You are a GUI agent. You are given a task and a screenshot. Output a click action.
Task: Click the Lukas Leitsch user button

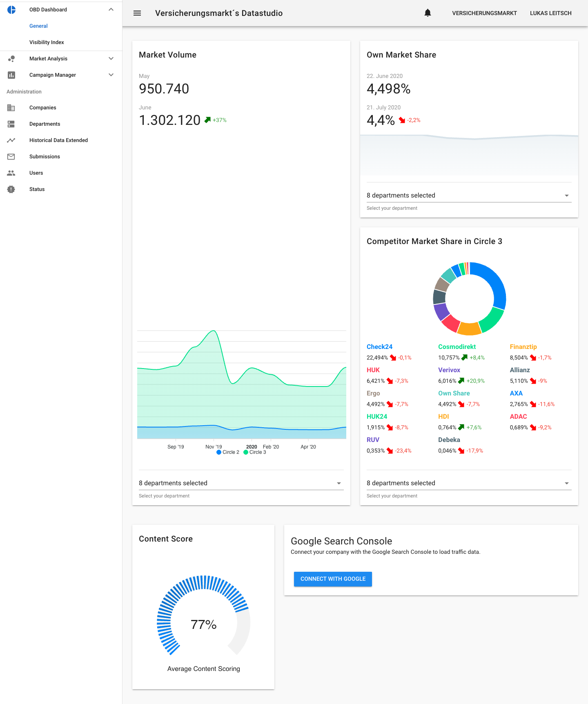(550, 13)
